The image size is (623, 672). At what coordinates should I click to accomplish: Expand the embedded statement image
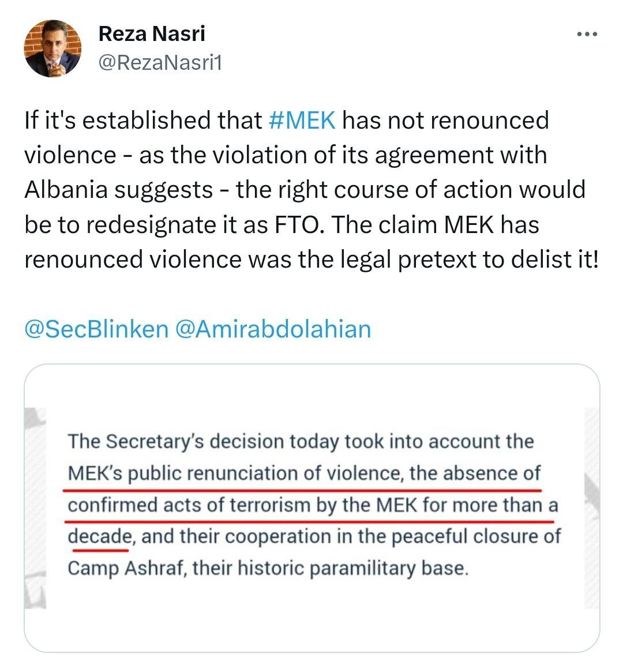pos(311,508)
